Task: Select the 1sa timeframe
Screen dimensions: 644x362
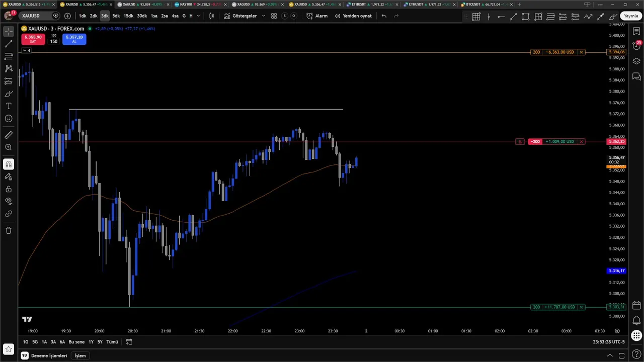Action: pos(154,16)
